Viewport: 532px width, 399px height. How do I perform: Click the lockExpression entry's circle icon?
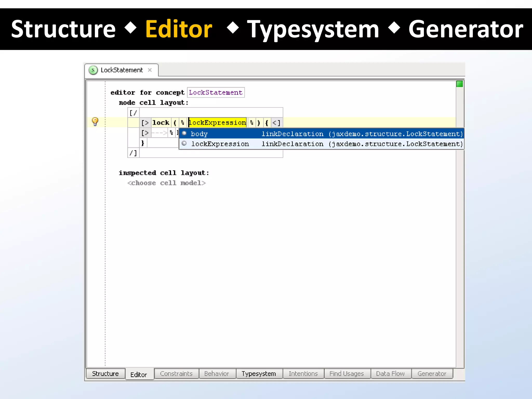click(184, 143)
